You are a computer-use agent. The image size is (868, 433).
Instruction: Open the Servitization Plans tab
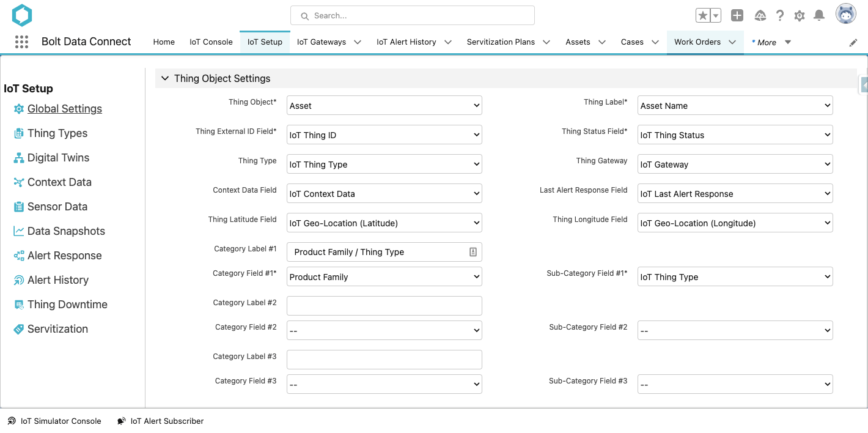click(501, 42)
